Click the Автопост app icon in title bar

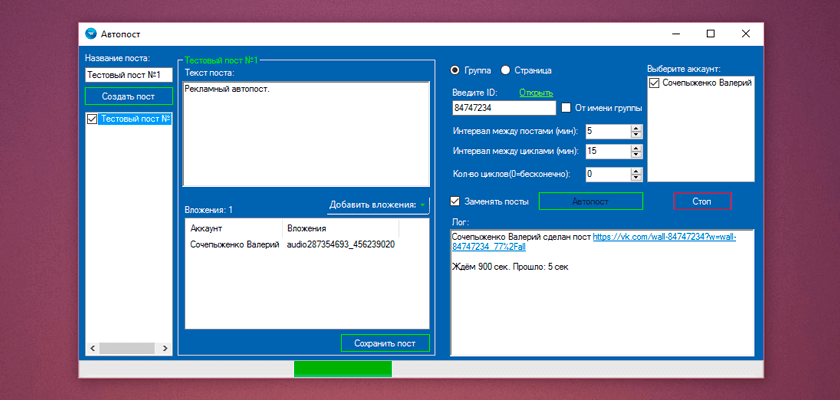pos(91,34)
